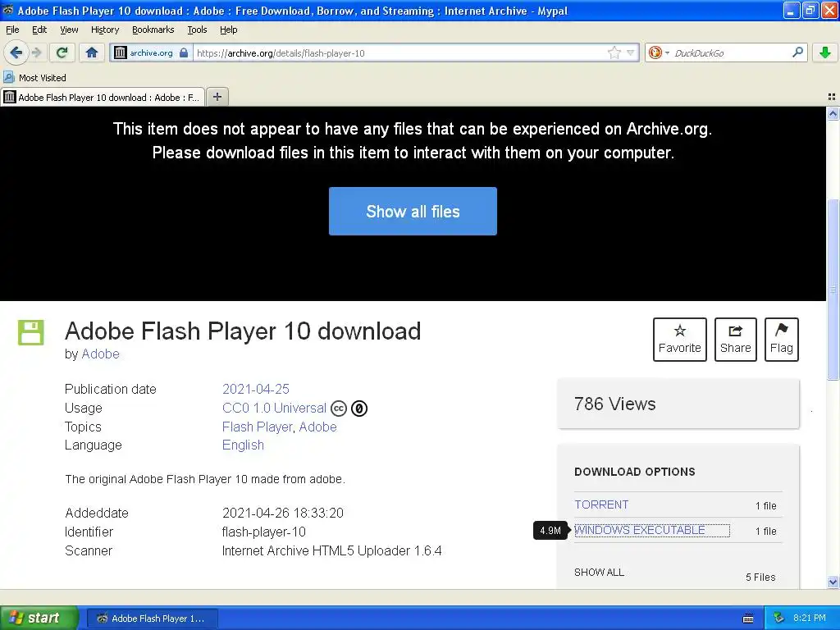This screenshot has height=630, width=840.
Task: Go to the Home page icon
Action: point(92,52)
